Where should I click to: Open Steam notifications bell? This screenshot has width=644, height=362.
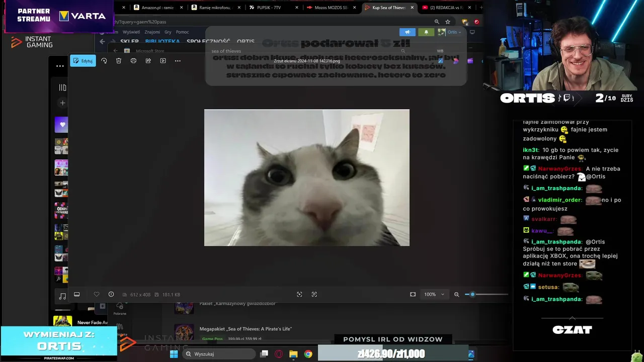point(426,32)
